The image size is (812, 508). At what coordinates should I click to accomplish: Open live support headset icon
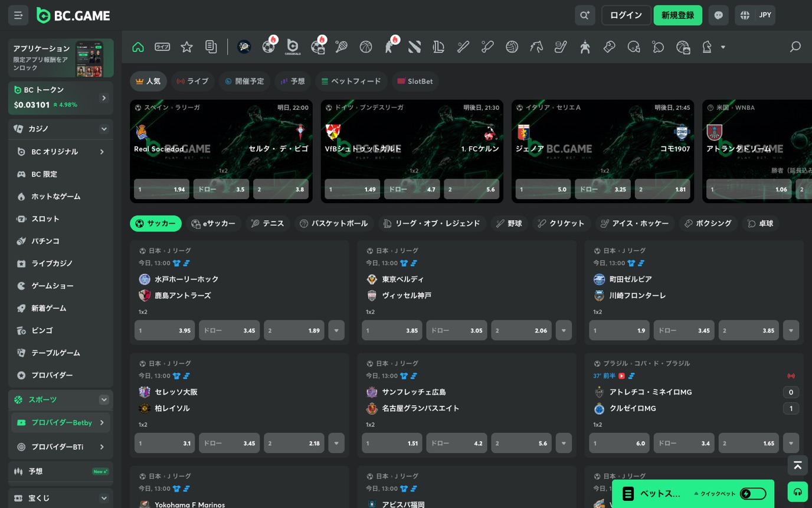797,491
